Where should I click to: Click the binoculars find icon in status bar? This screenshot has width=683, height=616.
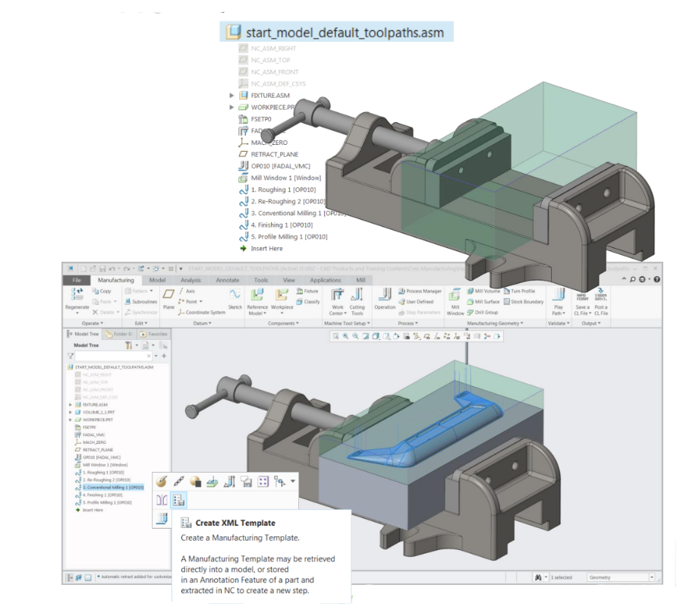click(538, 577)
